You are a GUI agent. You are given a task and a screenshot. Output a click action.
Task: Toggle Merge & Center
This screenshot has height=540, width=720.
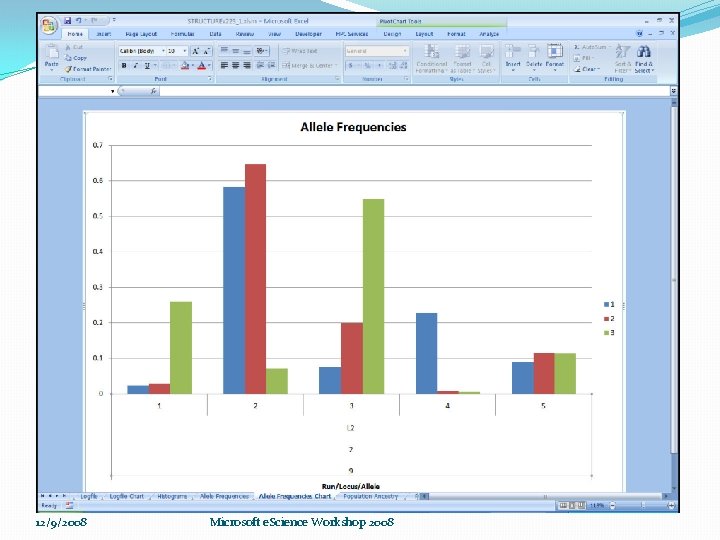pos(309,66)
